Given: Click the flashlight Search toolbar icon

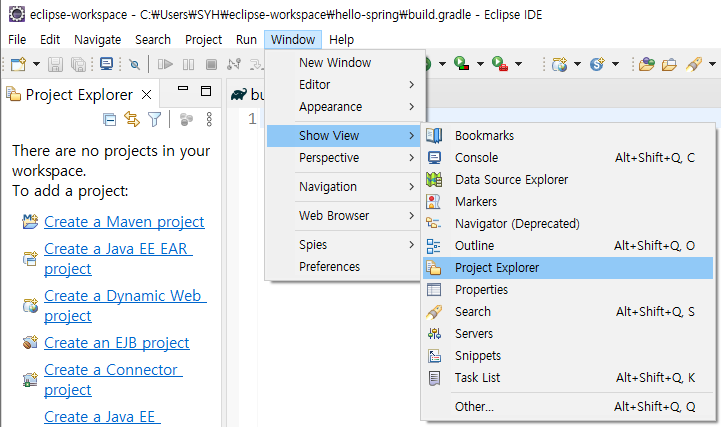Looking at the screenshot, I should 694,64.
